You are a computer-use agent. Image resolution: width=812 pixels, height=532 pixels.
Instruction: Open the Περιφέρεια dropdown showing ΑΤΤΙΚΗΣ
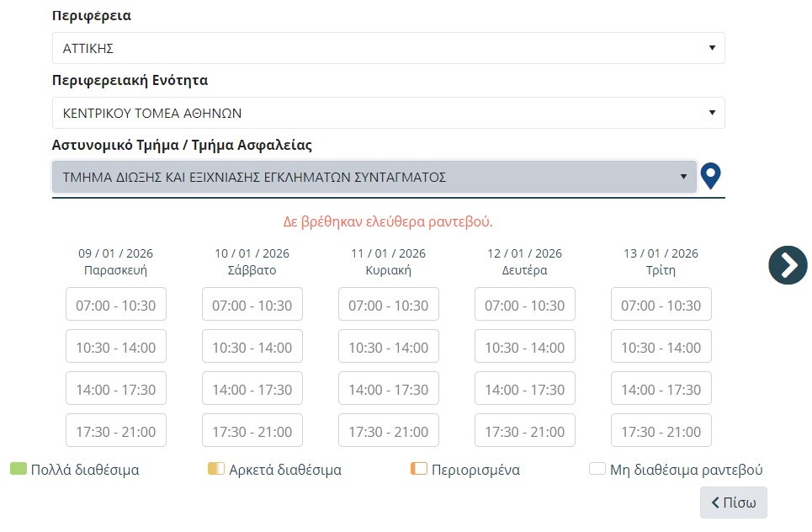(388, 48)
